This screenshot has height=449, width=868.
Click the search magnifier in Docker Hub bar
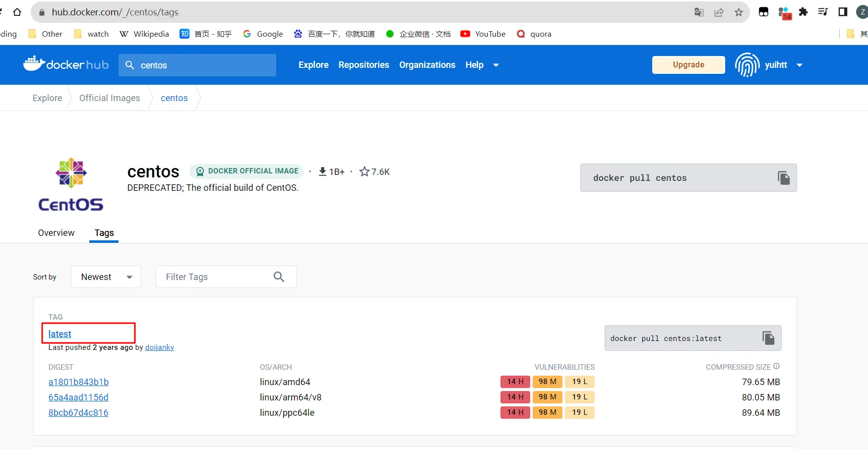point(130,65)
